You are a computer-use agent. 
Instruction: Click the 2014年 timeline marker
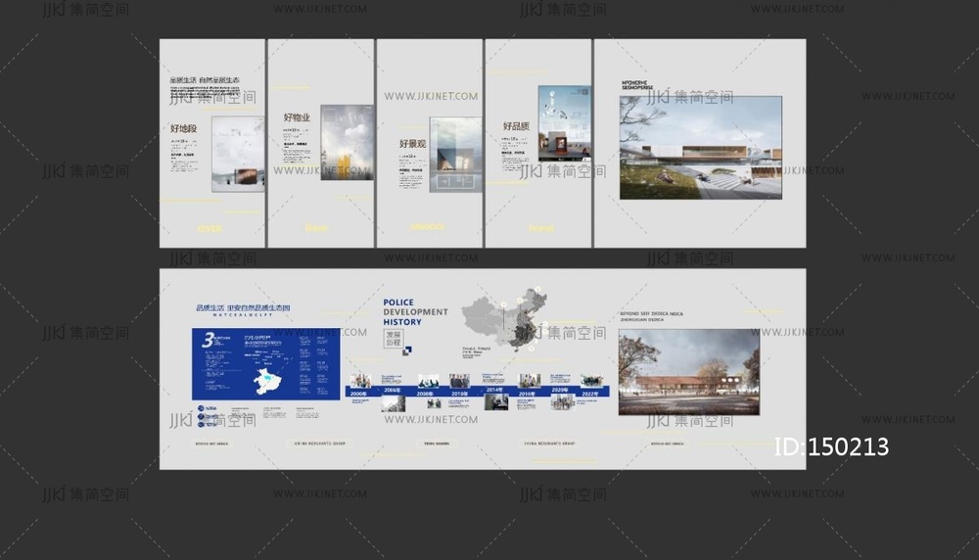coord(494,391)
